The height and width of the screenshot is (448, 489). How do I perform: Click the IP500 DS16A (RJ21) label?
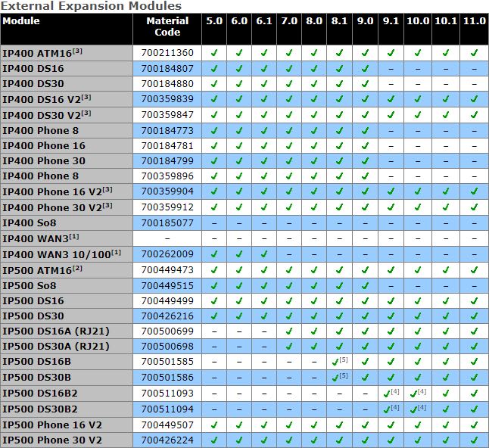[x=56, y=331]
